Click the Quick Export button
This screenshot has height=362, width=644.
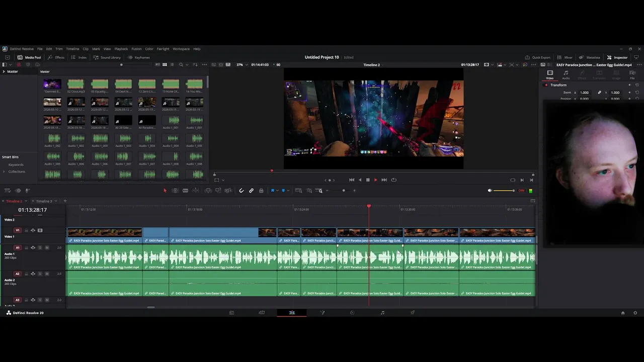pyautogui.click(x=538, y=57)
